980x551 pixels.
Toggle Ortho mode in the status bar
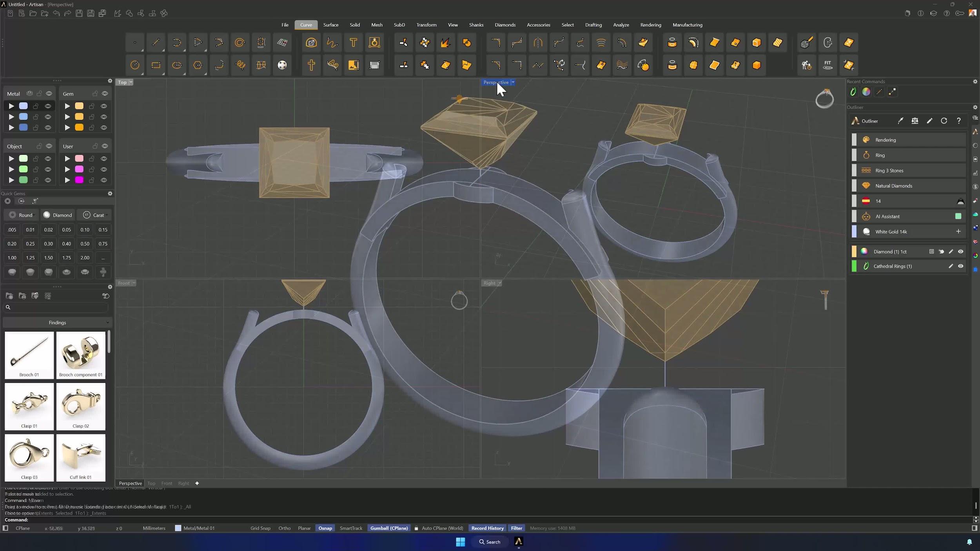[285, 528]
